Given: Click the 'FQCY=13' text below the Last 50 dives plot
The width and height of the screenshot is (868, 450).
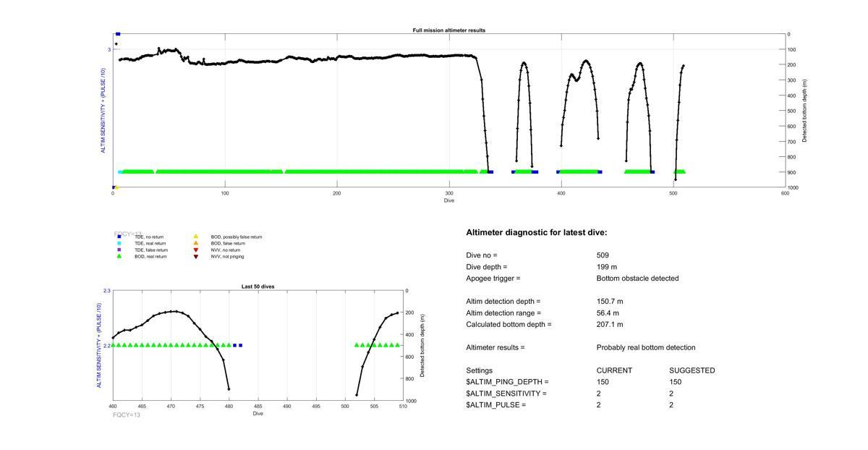Looking at the screenshot, I should pos(127,415).
